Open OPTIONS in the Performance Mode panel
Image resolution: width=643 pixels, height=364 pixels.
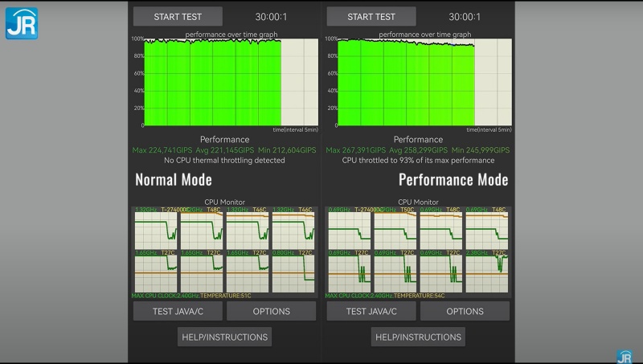pos(465,311)
